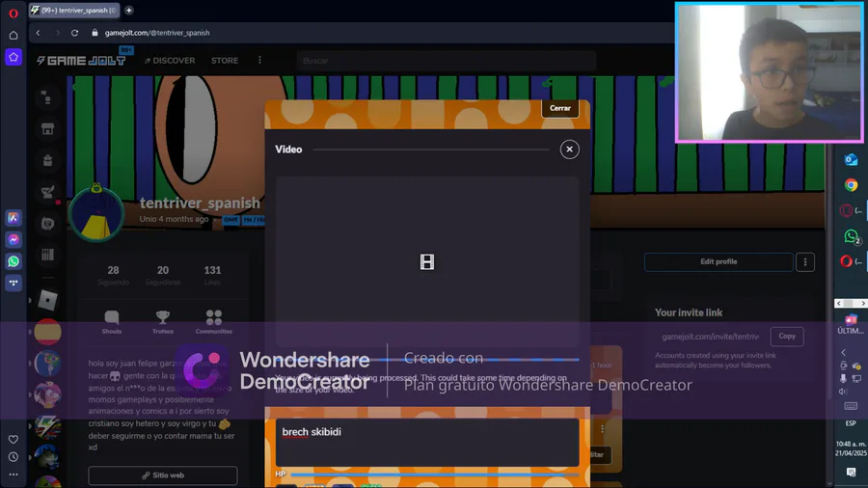868x488 pixels.
Task: Open the Roblox community icon
Action: pos(47,301)
